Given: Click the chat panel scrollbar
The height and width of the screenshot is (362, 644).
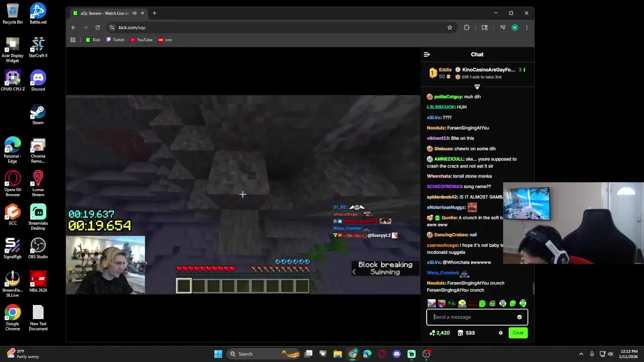Looking at the screenshot, I should [533, 289].
